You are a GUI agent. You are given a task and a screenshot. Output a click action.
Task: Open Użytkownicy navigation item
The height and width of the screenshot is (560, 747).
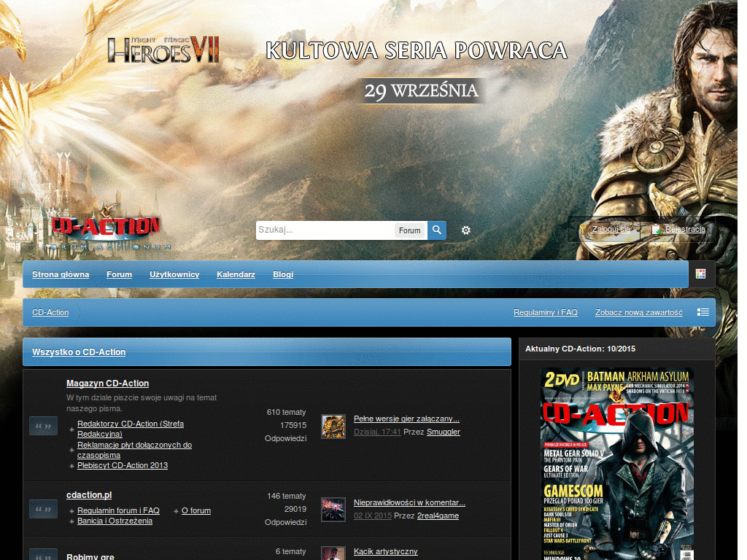coord(174,274)
